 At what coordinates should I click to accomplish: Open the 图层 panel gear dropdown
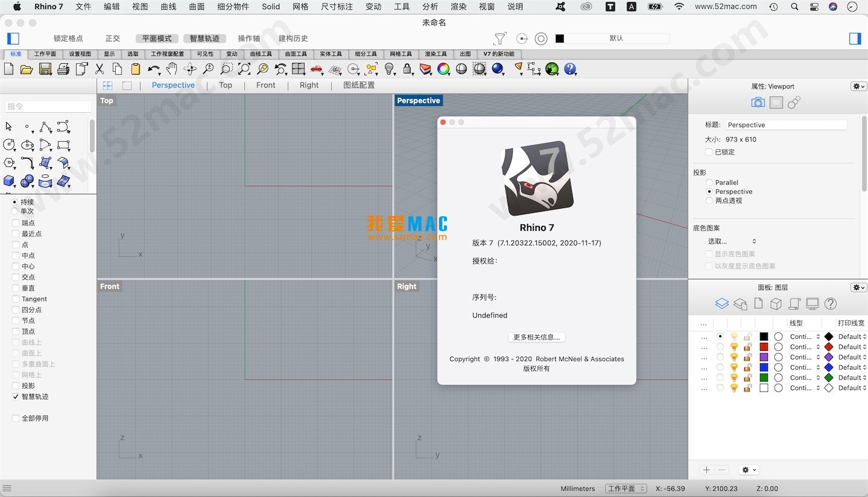[857, 288]
